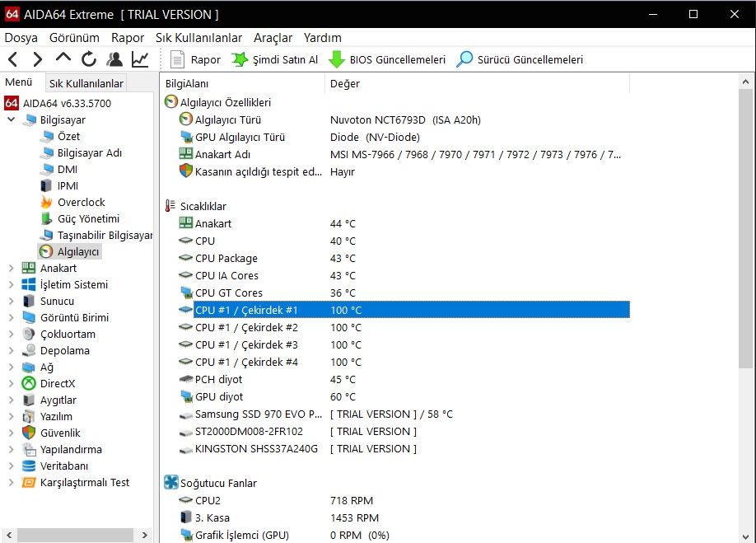Viewport: 756px width, 543px height.
Task: Click the BIOS Güncellemeleri button label
Action: (x=397, y=60)
